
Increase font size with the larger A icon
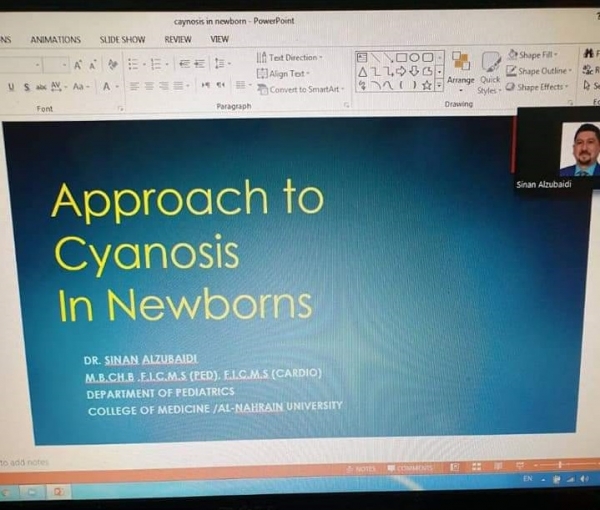(78, 65)
